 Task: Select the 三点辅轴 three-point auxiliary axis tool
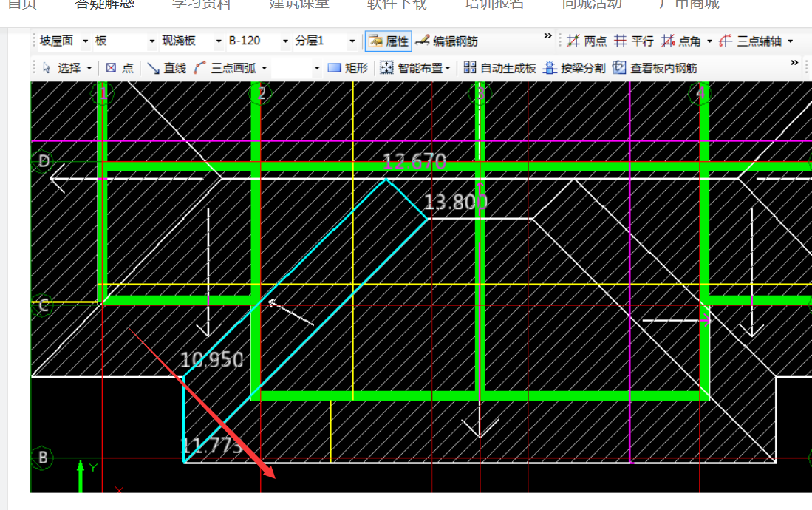(751, 41)
